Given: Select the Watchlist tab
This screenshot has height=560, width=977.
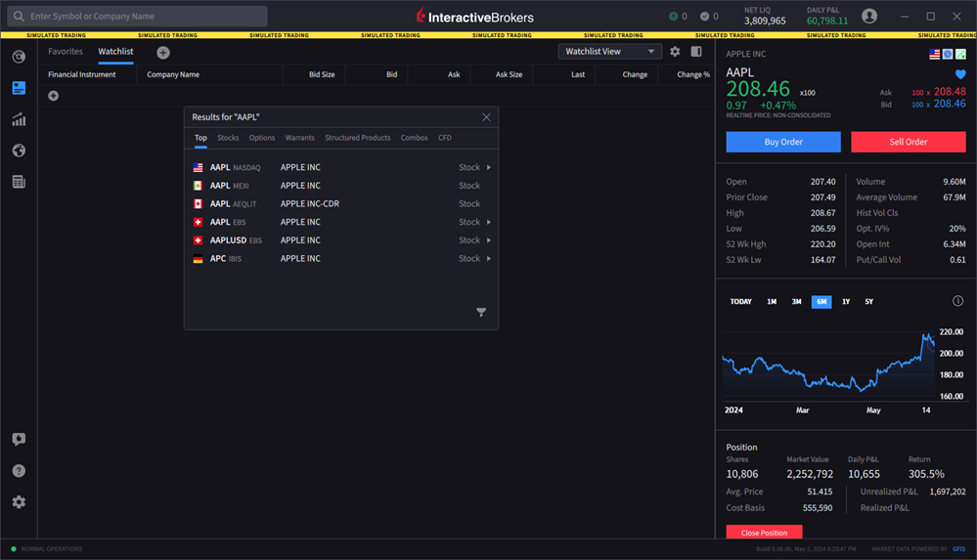Looking at the screenshot, I should click(x=115, y=52).
